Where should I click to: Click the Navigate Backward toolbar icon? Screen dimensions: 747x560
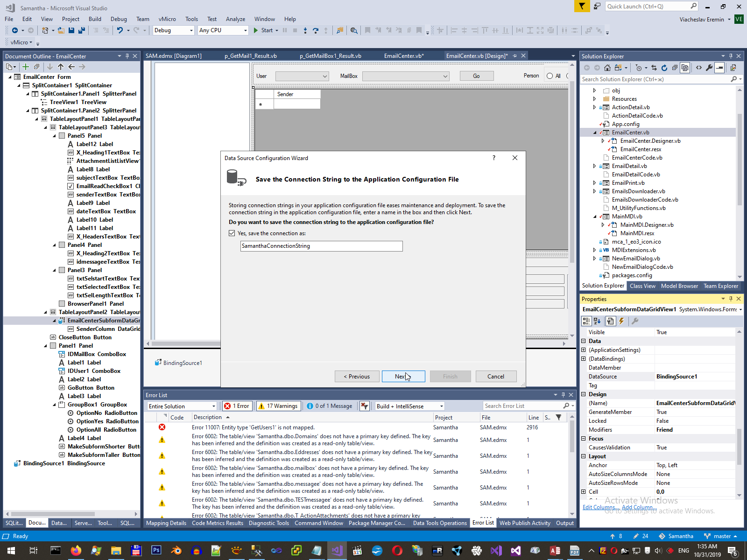tap(15, 30)
